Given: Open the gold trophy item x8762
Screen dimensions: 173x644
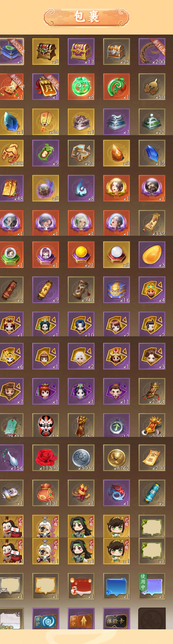Looking at the screenshot, I should coord(116,458).
